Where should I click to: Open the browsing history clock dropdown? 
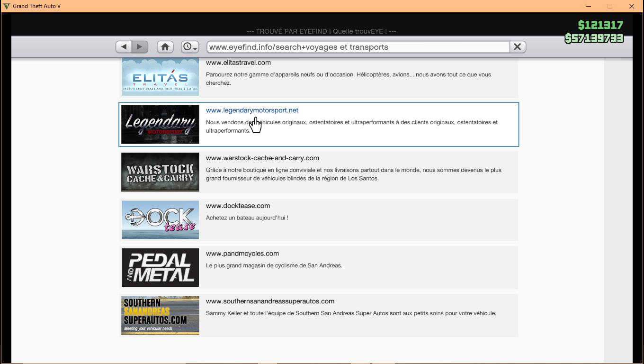[x=190, y=47]
